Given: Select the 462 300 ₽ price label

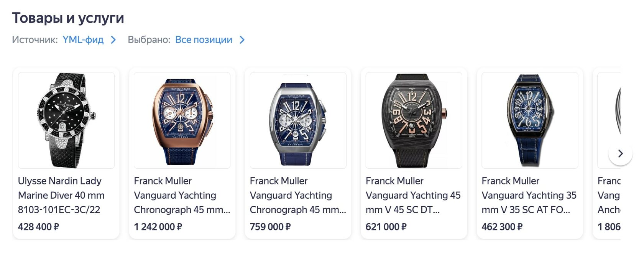Looking at the screenshot, I should pyautogui.click(x=502, y=227).
